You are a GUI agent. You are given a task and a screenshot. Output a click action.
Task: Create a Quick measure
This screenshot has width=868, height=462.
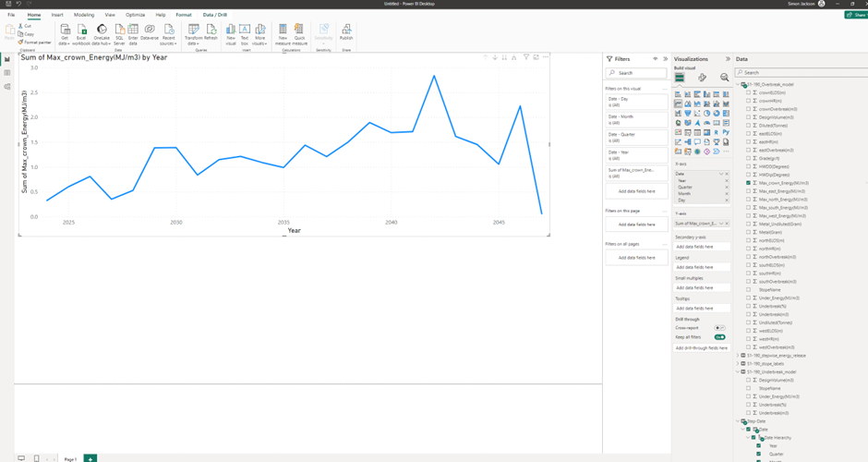(x=299, y=34)
